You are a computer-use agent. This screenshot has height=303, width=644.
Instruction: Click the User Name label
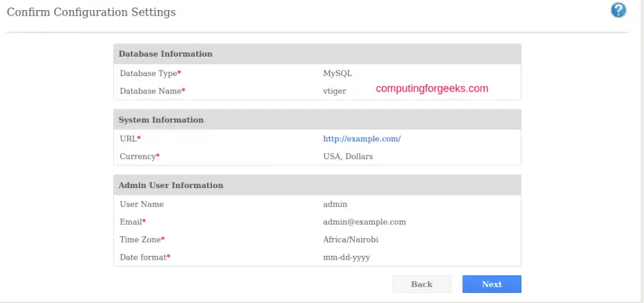pos(142,204)
